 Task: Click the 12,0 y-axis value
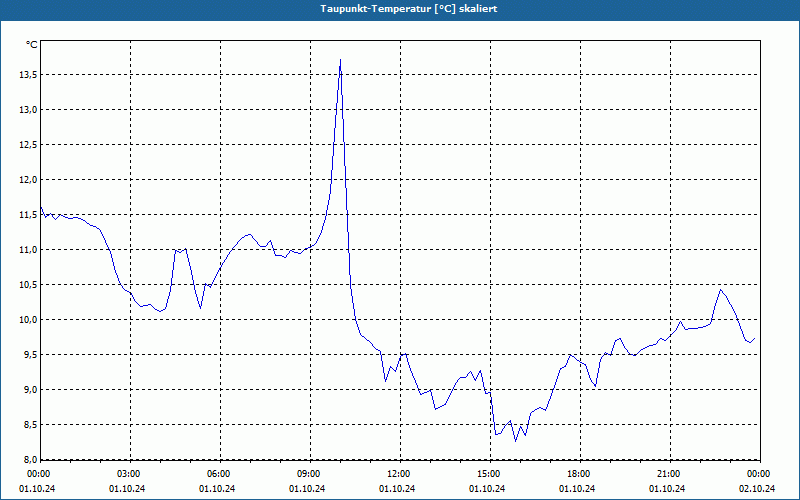(28, 180)
